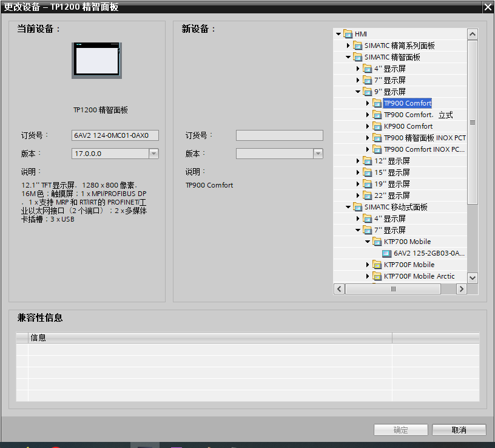The height and width of the screenshot is (448, 495).
Task: Expand the 15" 显示屏 node
Action: pos(358,172)
